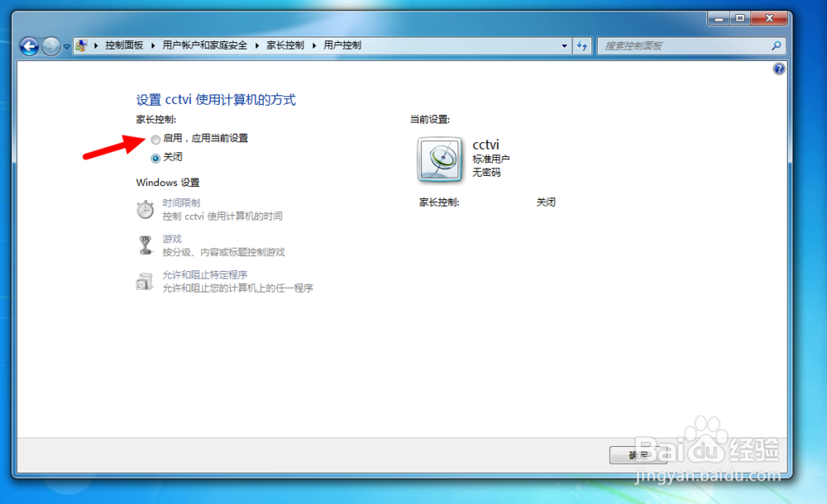
Task: Click the greyed Forward arrow button
Action: click(x=51, y=46)
